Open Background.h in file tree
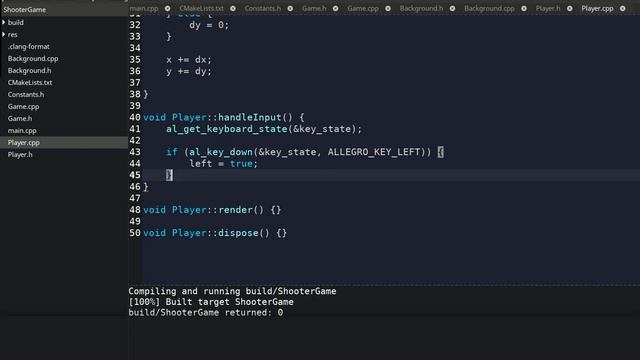The height and width of the screenshot is (360, 640). click(x=29, y=71)
